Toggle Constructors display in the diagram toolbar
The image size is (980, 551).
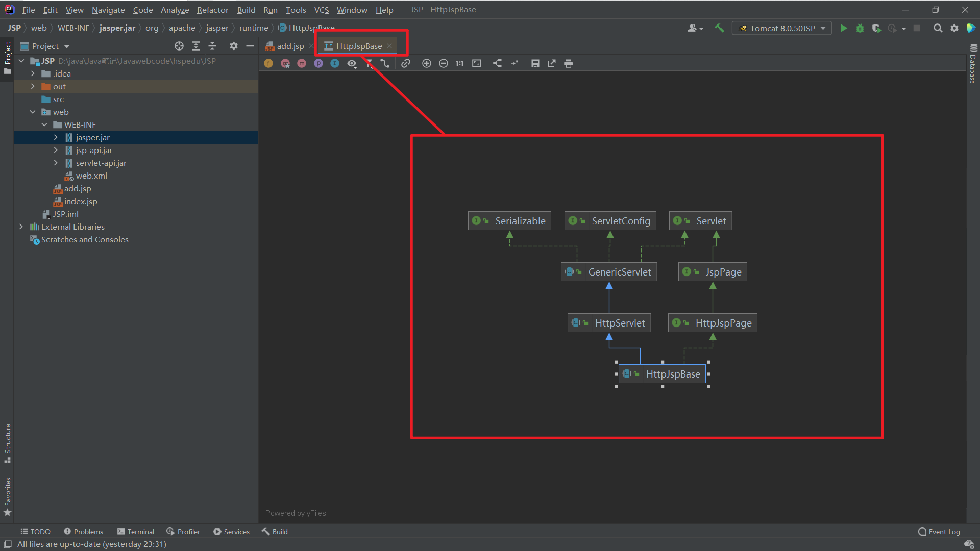point(285,63)
